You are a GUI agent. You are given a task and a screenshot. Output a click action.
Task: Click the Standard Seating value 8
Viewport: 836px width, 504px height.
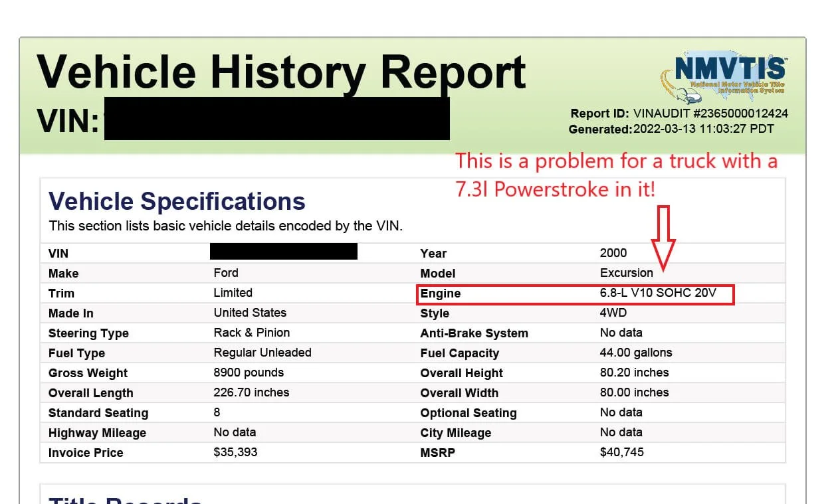pyautogui.click(x=217, y=412)
